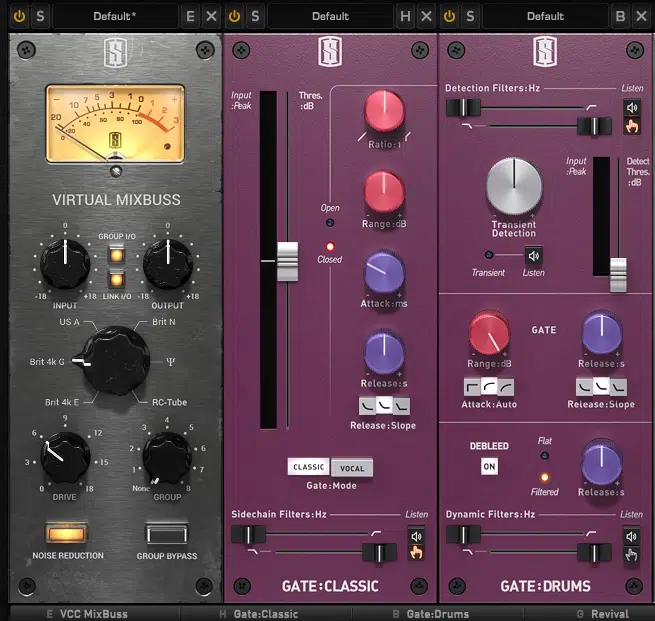Viewport: 655px width, 621px height.
Task: Click the console model selector knob
Action: coord(115,361)
